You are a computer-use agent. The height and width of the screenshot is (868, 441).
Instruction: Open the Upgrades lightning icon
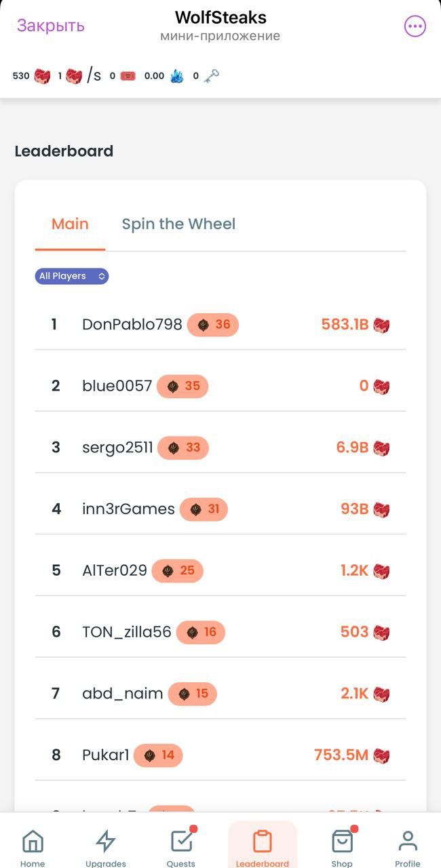pyautogui.click(x=106, y=842)
